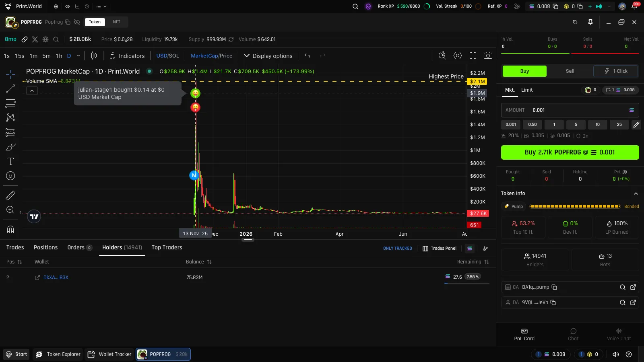
Task: Sort holders by Balance column
Action: click(x=199, y=262)
